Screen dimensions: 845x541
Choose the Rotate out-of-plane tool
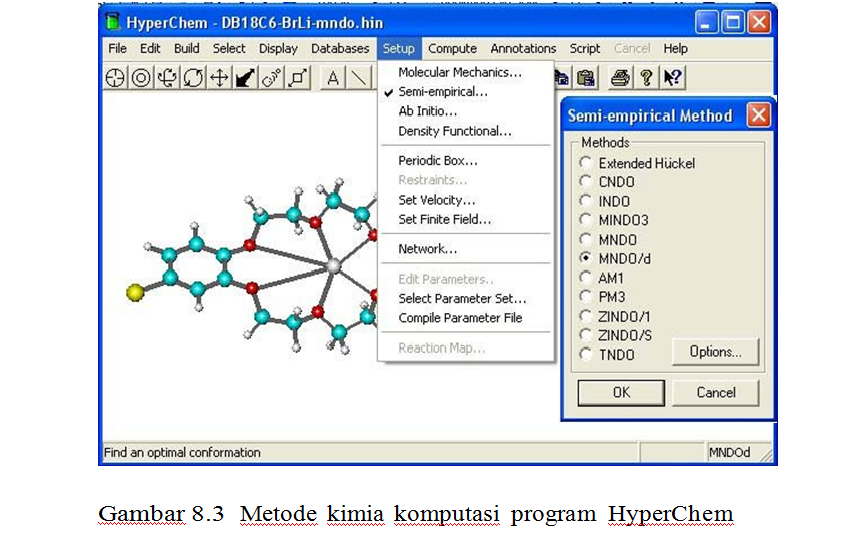click(x=167, y=78)
